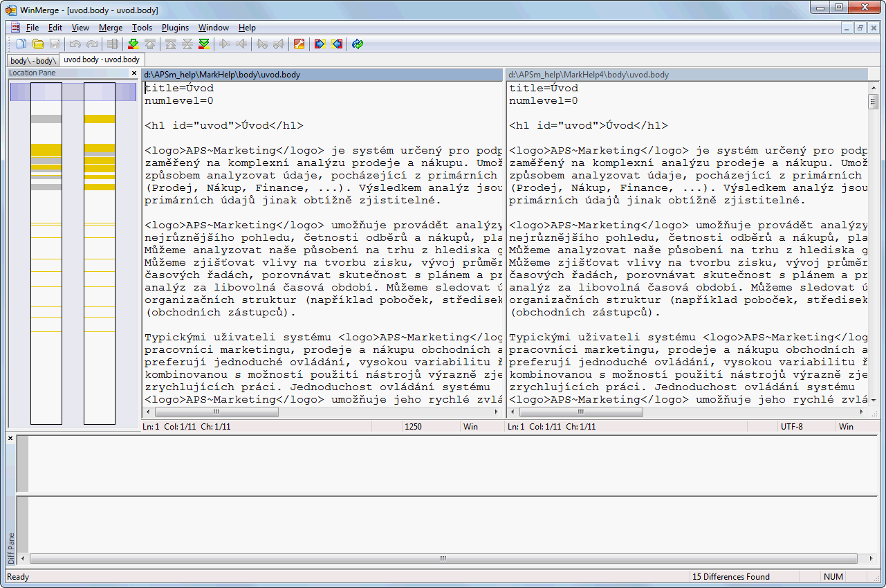Close the Diff Pane with its x
The height and width of the screenshot is (588, 886).
pos(10,438)
